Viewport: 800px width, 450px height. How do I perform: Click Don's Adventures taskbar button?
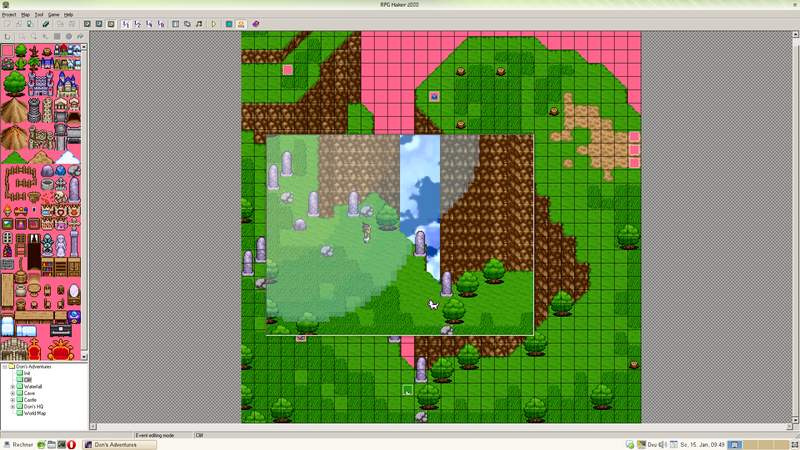tap(118, 444)
